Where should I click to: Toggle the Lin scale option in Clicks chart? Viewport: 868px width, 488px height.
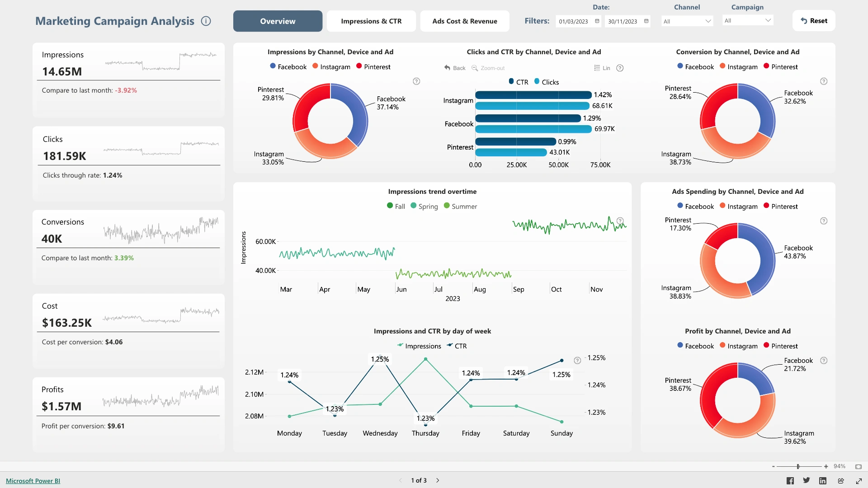pos(602,68)
